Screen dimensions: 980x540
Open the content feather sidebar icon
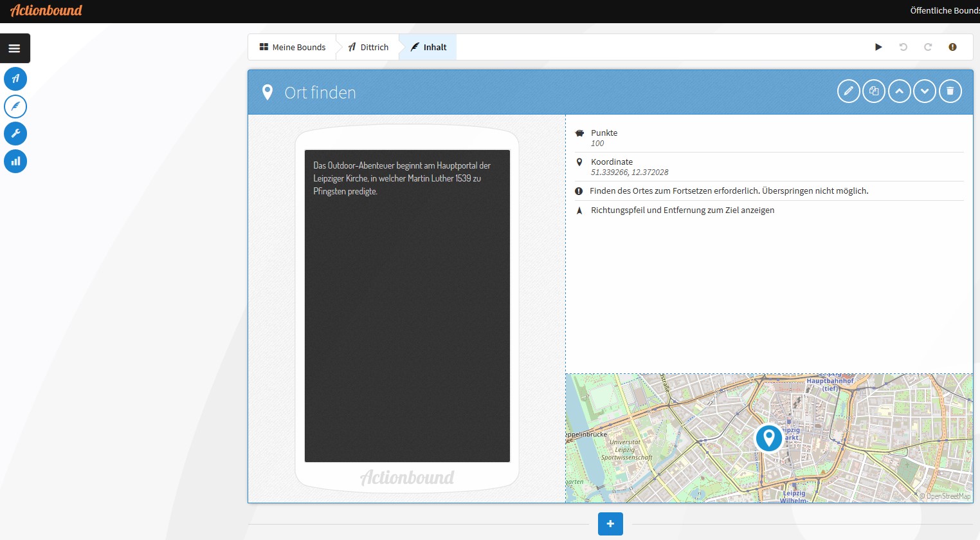[x=15, y=106]
